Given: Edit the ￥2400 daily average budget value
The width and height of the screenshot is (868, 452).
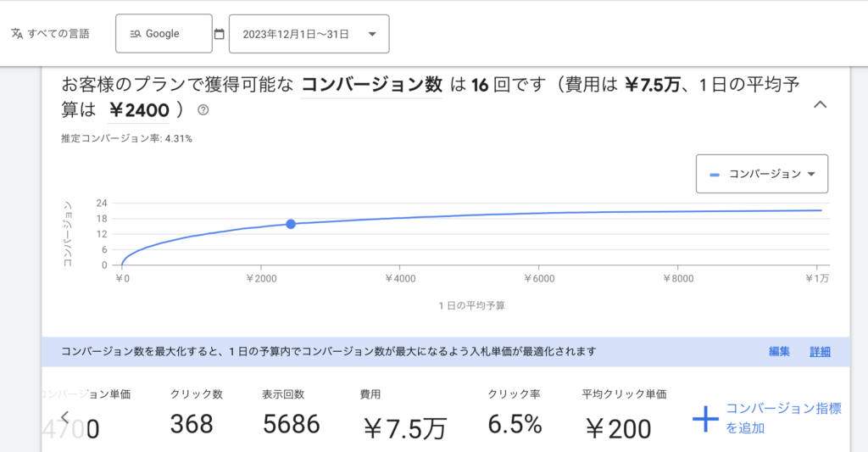Looking at the screenshot, I should coord(140,110).
